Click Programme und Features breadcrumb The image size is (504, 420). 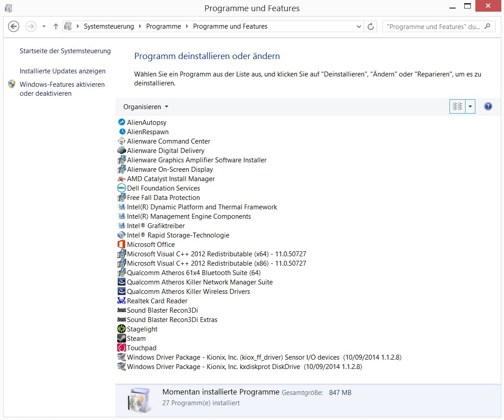[x=230, y=26]
